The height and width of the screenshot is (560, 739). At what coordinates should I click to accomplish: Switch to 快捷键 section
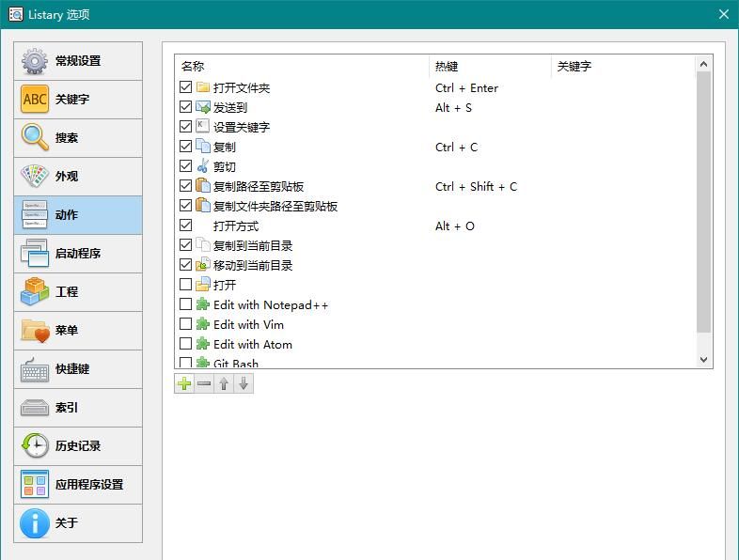tap(78, 369)
